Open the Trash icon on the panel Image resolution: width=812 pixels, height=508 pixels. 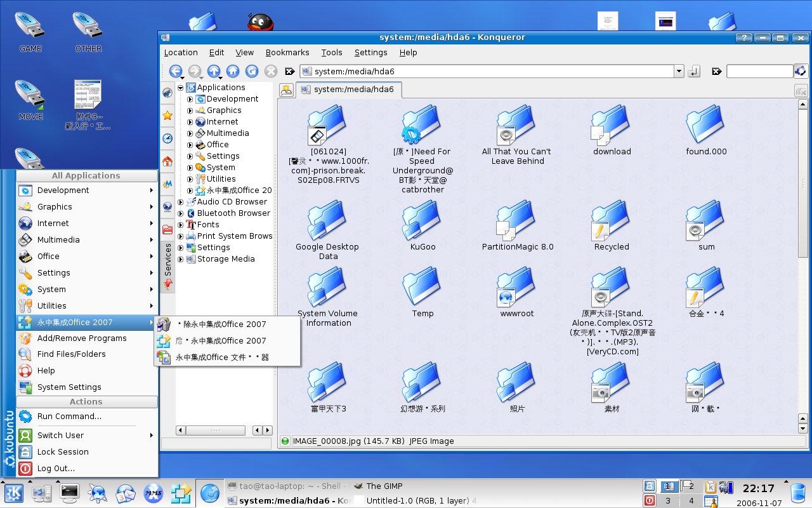click(799, 492)
